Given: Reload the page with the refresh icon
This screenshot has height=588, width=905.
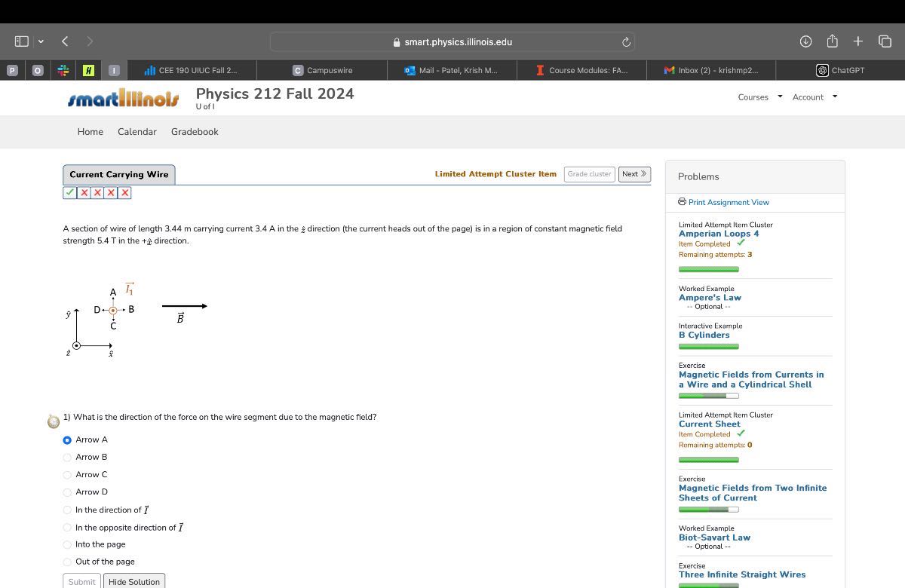Looking at the screenshot, I should [625, 42].
